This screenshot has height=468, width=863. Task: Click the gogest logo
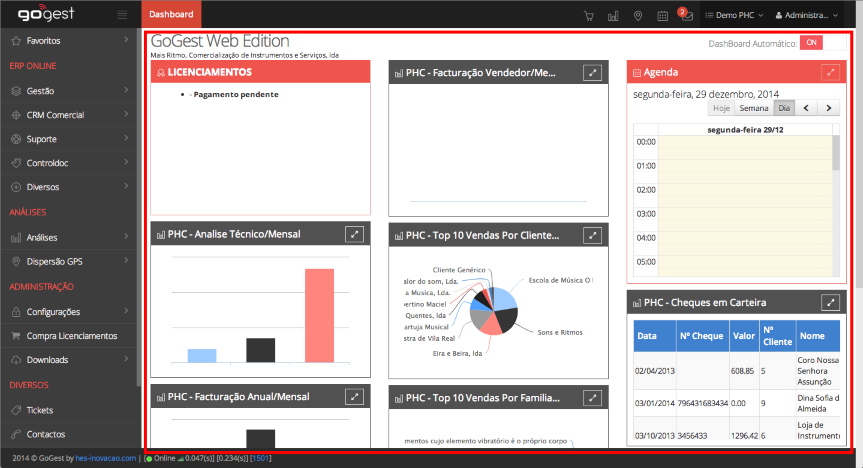click(46, 14)
